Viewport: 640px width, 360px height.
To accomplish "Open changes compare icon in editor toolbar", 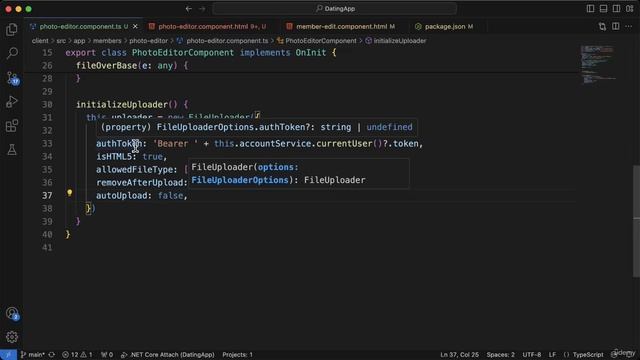I will 602,27.
